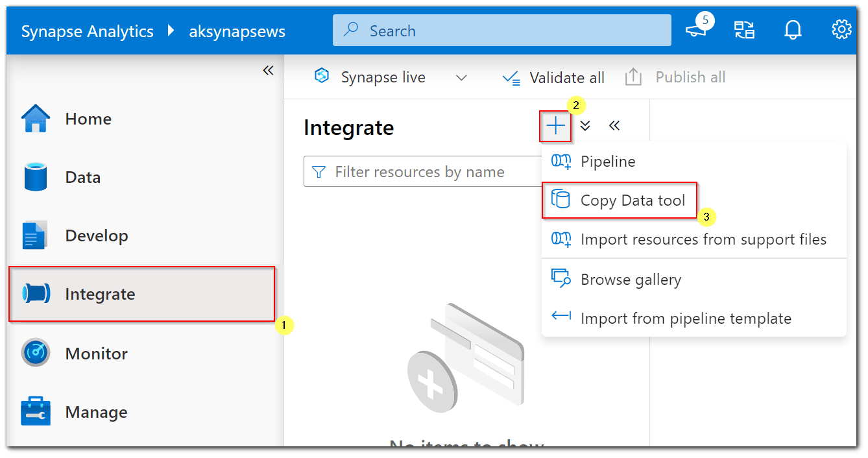The image size is (868, 458).
Task: Select Import from pipeline template
Action: [x=694, y=319]
